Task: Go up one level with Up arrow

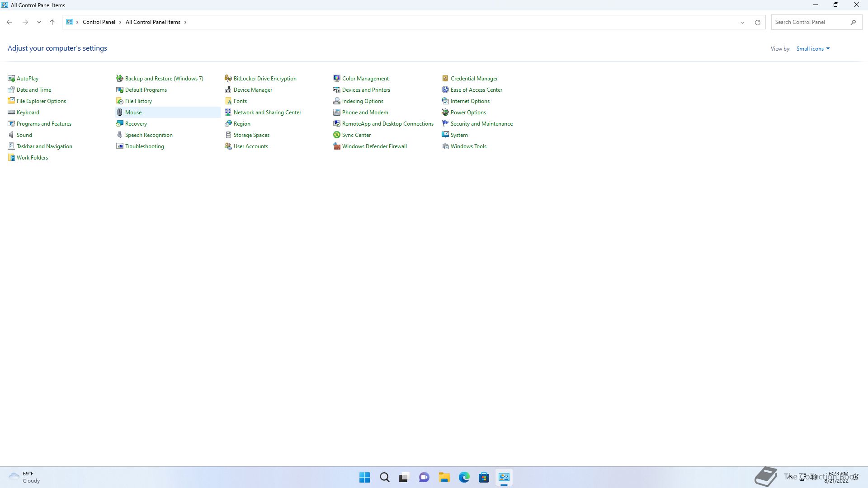Action: (x=52, y=22)
